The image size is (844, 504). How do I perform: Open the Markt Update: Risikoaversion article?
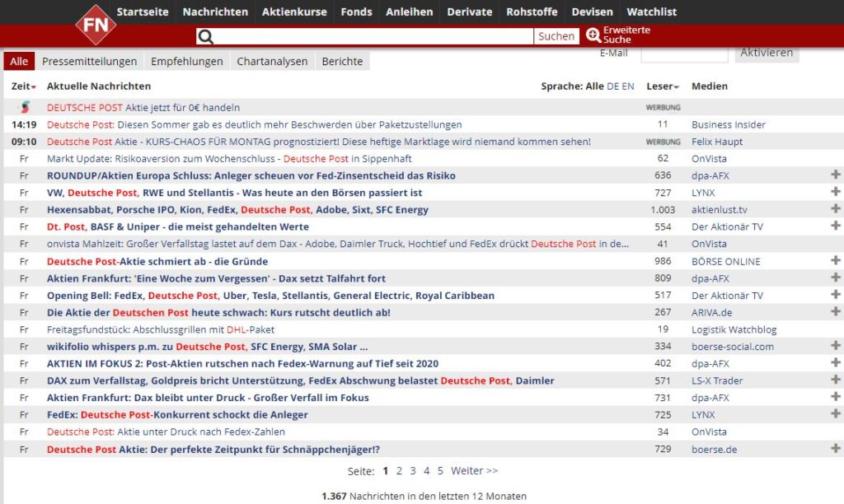pos(229,159)
